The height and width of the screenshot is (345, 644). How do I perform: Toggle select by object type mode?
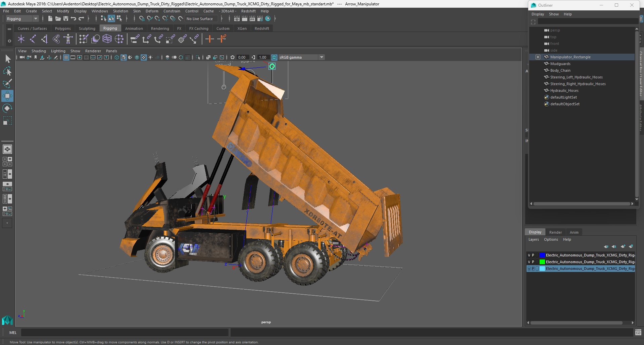tap(111, 19)
